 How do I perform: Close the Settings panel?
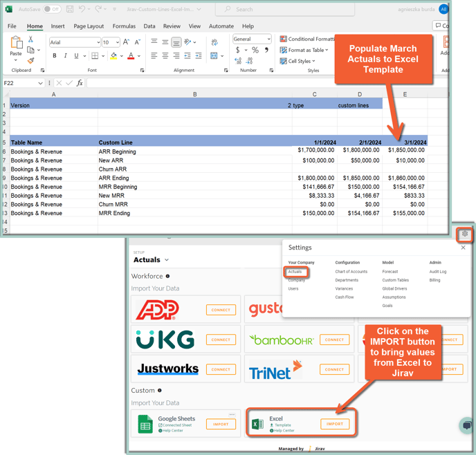464,248
